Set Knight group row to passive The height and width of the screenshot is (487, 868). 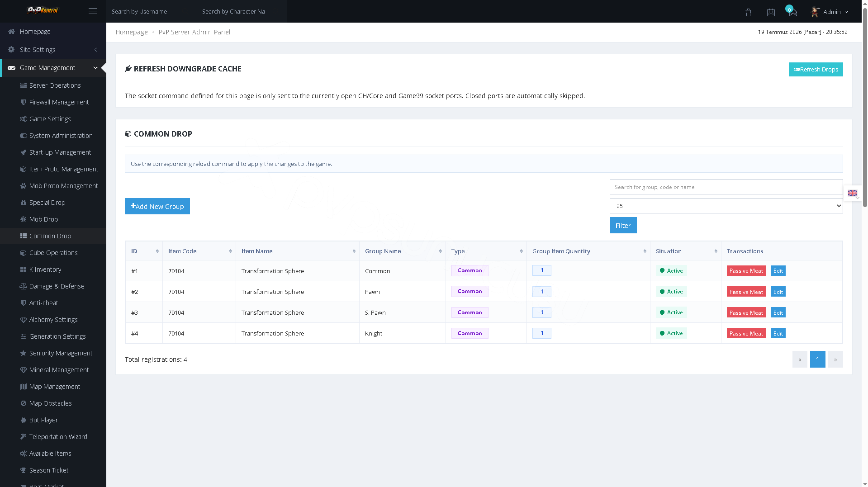[746, 333]
